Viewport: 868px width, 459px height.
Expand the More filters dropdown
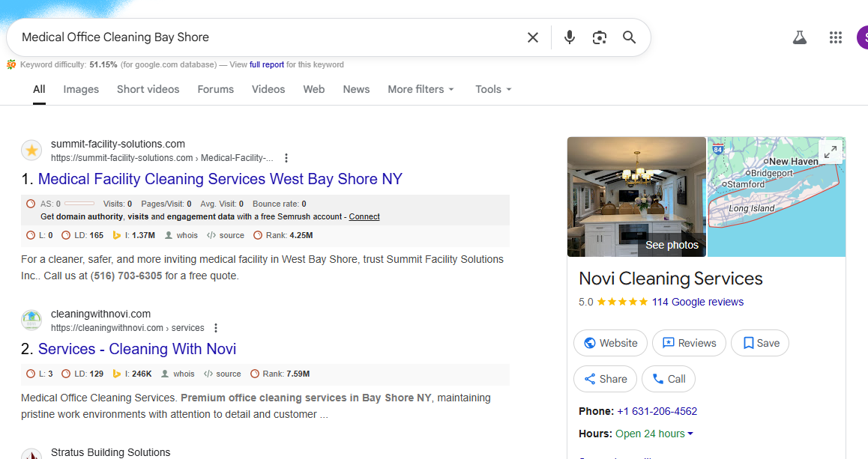pos(421,89)
